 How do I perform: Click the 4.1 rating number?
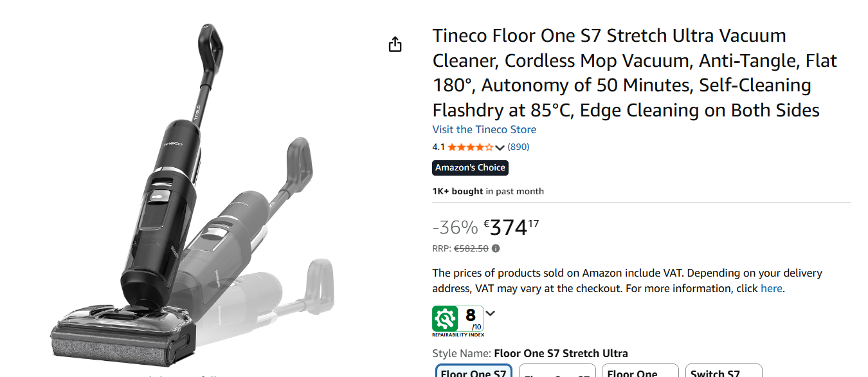pyautogui.click(x=439, y=147)
